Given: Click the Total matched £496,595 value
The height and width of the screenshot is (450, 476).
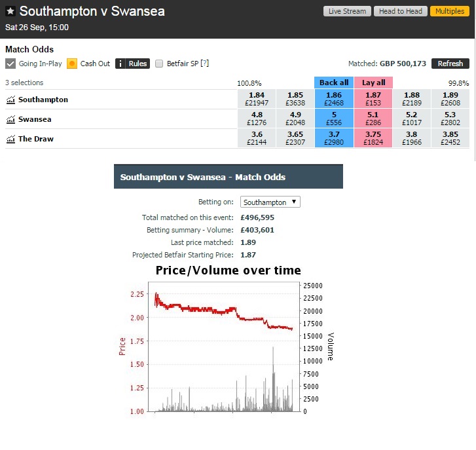Looking at the screenshot, I should click(257, 217).
